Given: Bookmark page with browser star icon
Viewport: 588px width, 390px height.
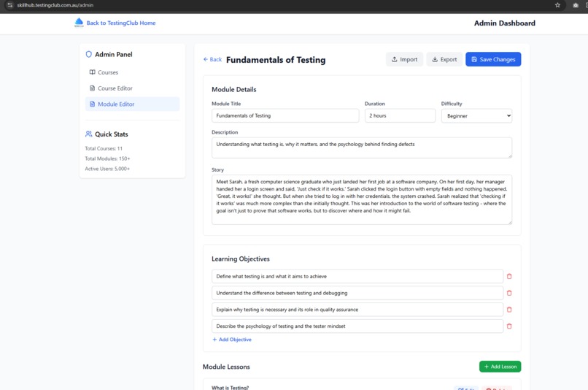Looking at the screenshot, I should (557, 5).
